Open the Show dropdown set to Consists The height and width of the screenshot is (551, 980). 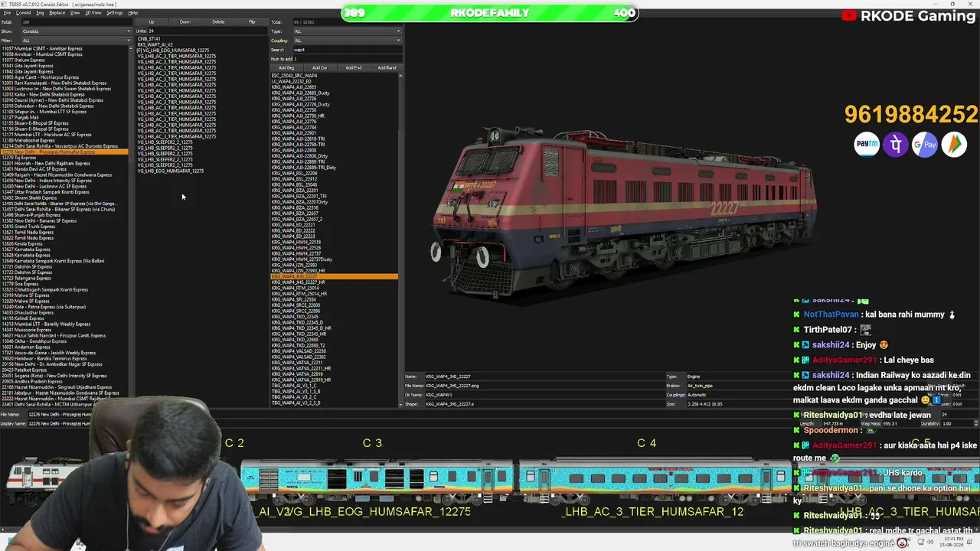tap(76, 31)
